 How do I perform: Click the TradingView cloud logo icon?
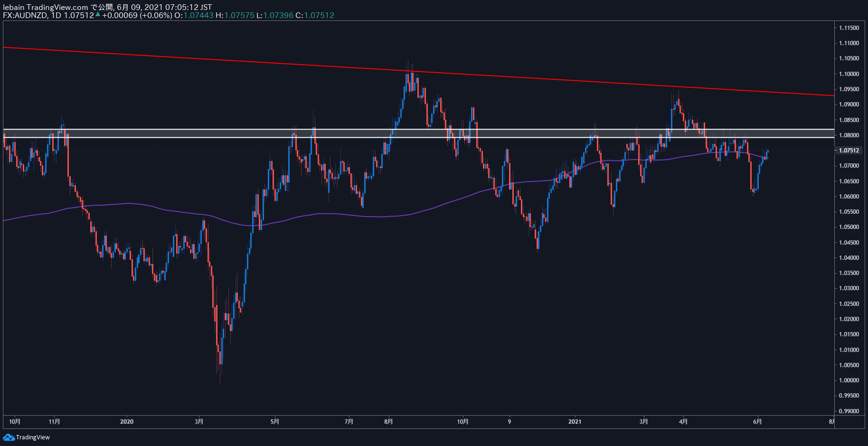9,437
